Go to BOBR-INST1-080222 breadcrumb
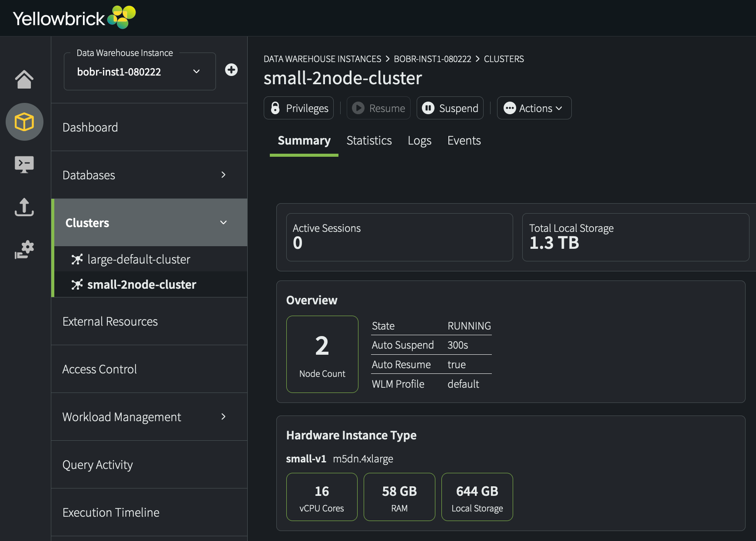The image size is (756, 541). [x=432, y=59]
